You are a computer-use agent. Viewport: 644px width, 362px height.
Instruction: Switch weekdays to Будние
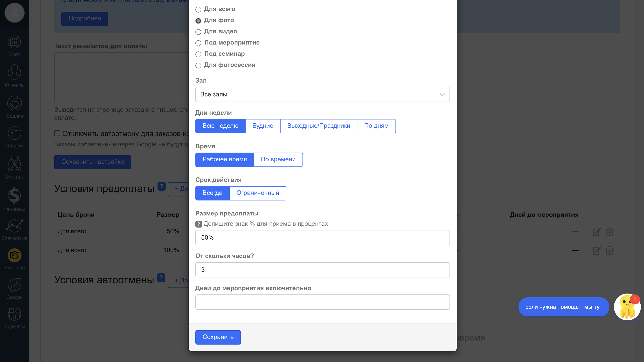click(x=262, y=126)
